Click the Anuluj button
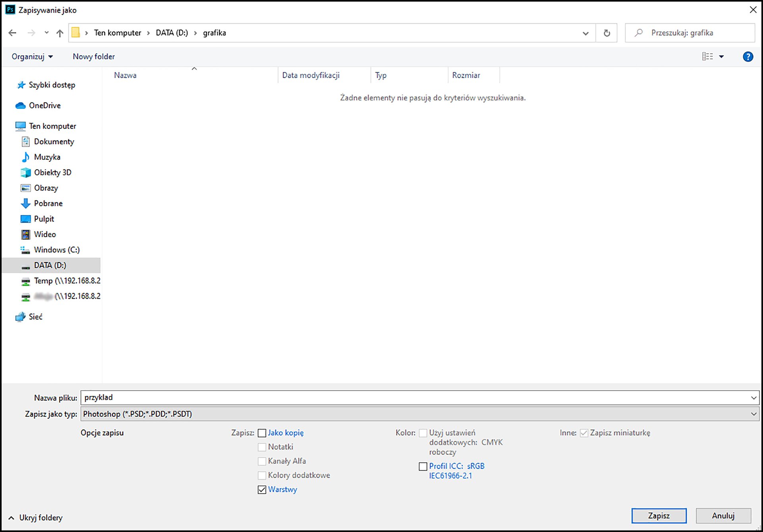Screen dimensions: 763x532 [x=723, y=516]
